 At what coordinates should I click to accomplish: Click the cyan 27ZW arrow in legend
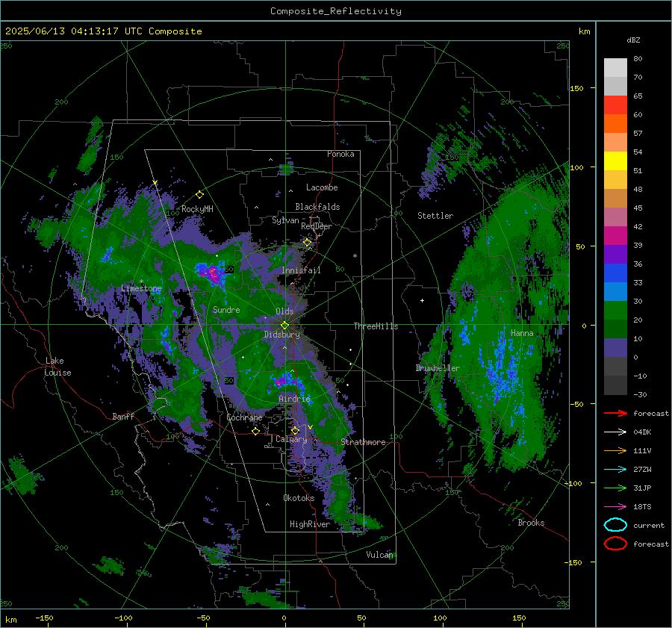615,470
